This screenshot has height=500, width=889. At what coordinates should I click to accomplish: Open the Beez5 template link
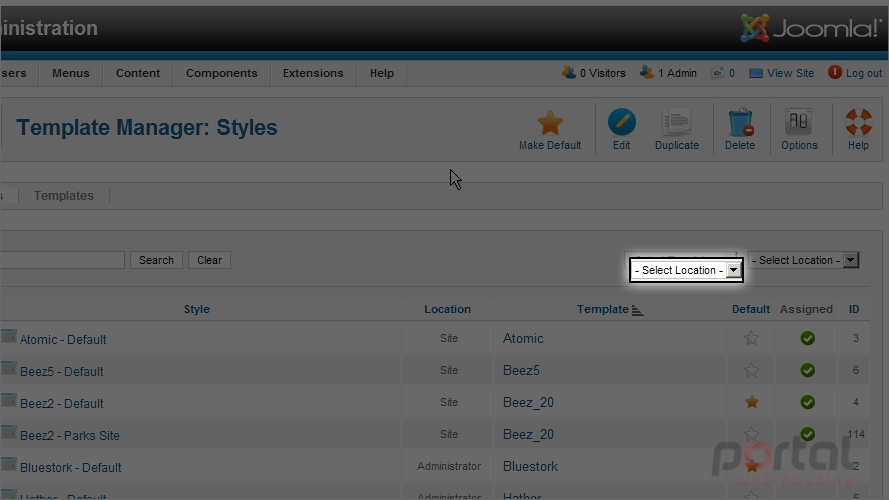[521, 370]
